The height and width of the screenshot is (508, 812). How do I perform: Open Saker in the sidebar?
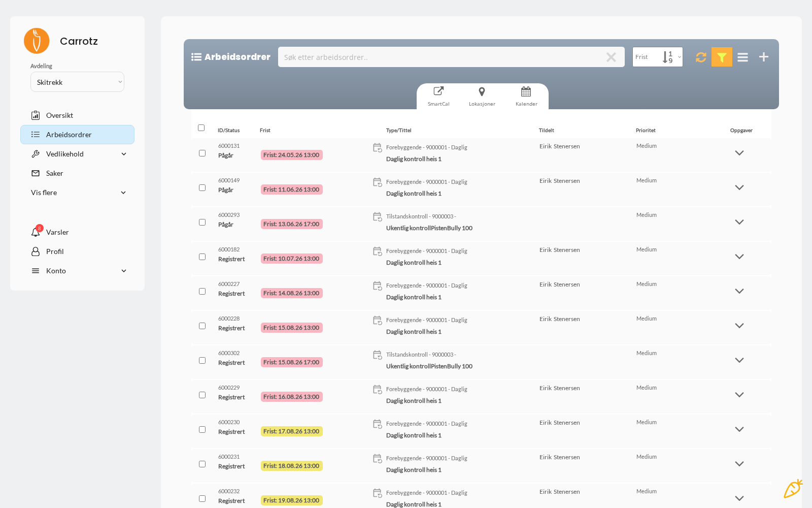tap(77, 173)
